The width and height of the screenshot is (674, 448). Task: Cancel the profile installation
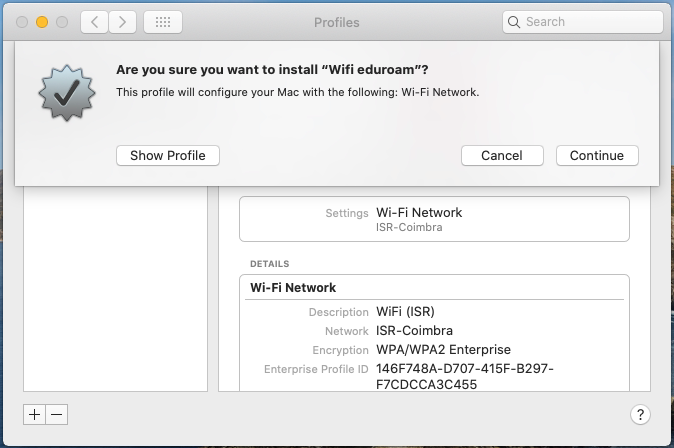[502, 155]
